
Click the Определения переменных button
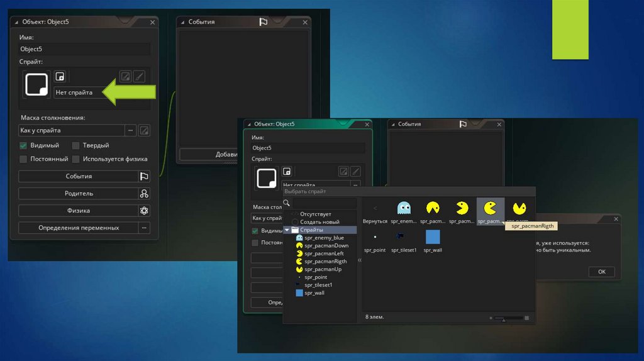(78, 228)
